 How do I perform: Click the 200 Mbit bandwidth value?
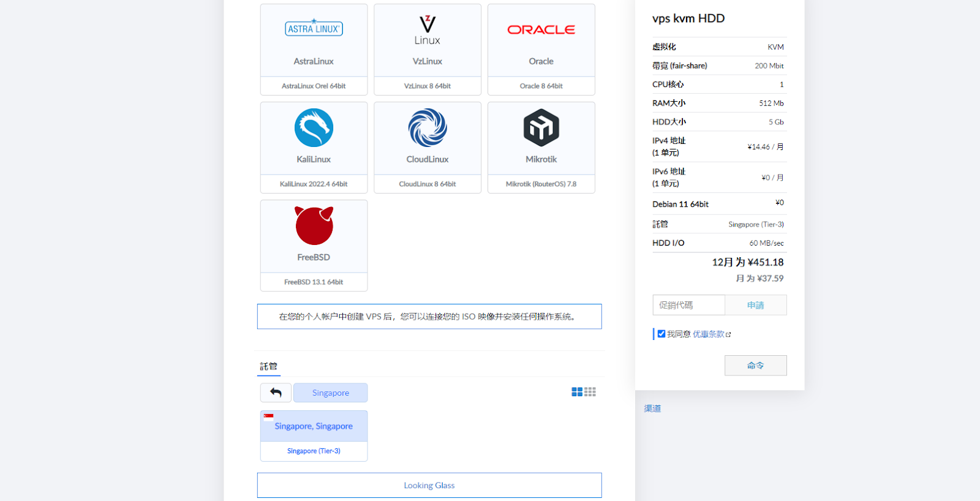[x=769, y=66]
